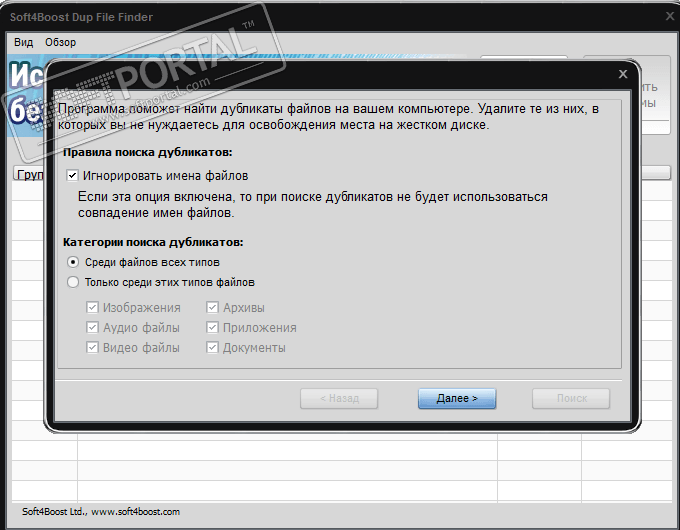Image resolution: width=680 pixels, height=530 pixels.
Task: Select Среди файлов всех типов option
Action: tap(73, 262)
